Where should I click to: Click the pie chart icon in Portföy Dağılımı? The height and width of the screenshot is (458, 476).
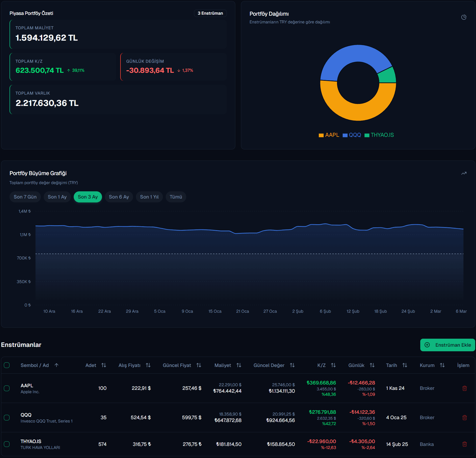[x=464, y=17]
